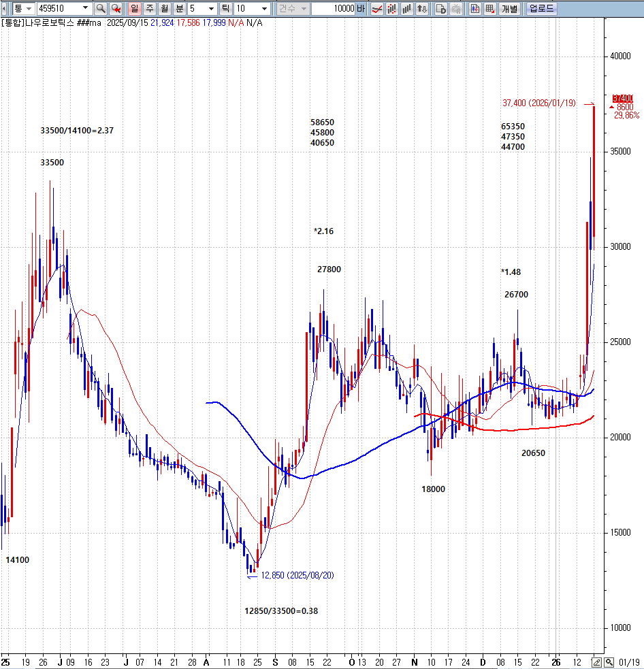Toggle the monthly (월) period button
The width and height of the screenshot is (644, 669).
[164, 9]
